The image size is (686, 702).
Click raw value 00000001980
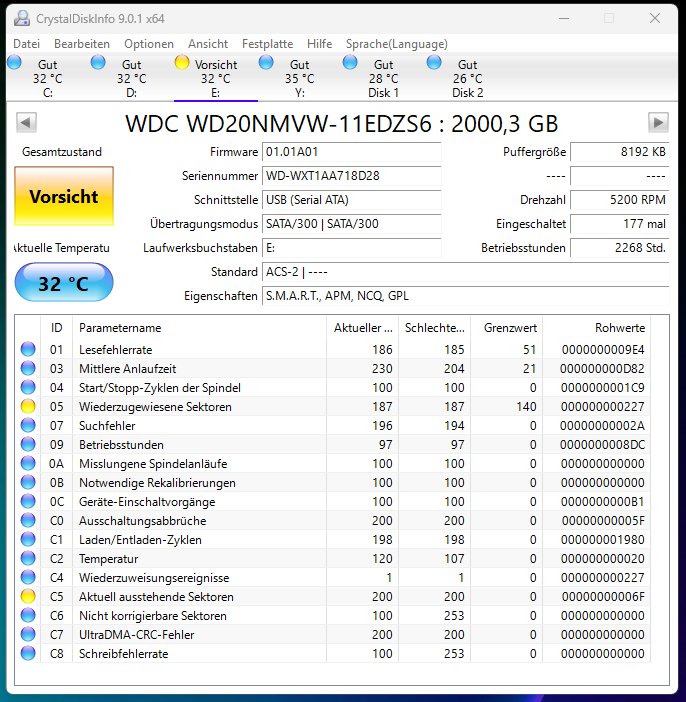click(603, 539)
